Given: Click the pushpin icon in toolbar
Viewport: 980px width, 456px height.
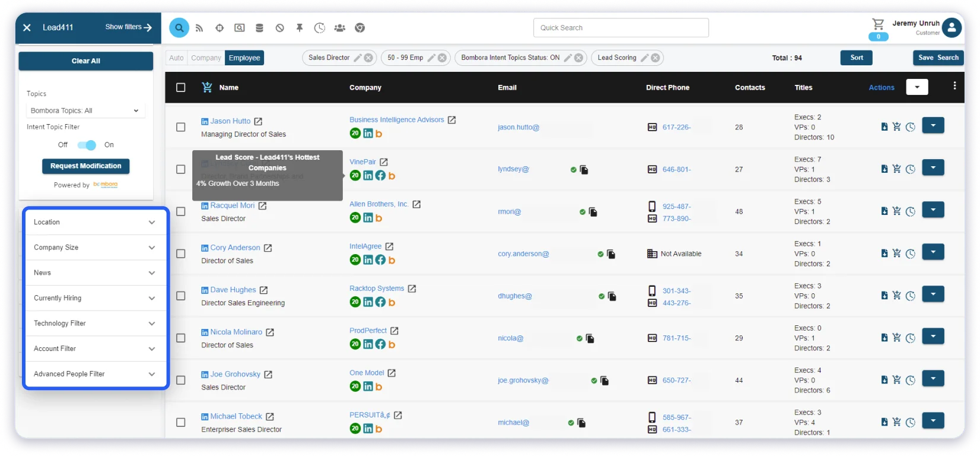Looking at the screenshot, I should click(x=300, y=28).
